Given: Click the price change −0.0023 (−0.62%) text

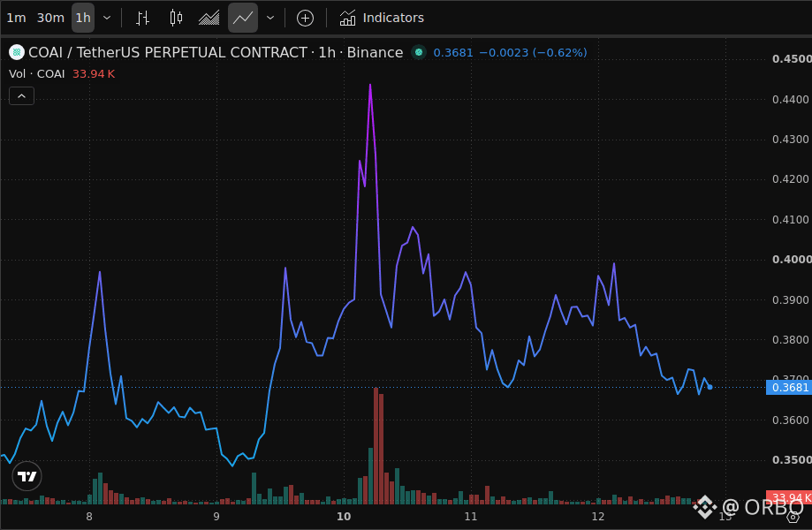Looking at the screenshot, I should tap(533, 52).
